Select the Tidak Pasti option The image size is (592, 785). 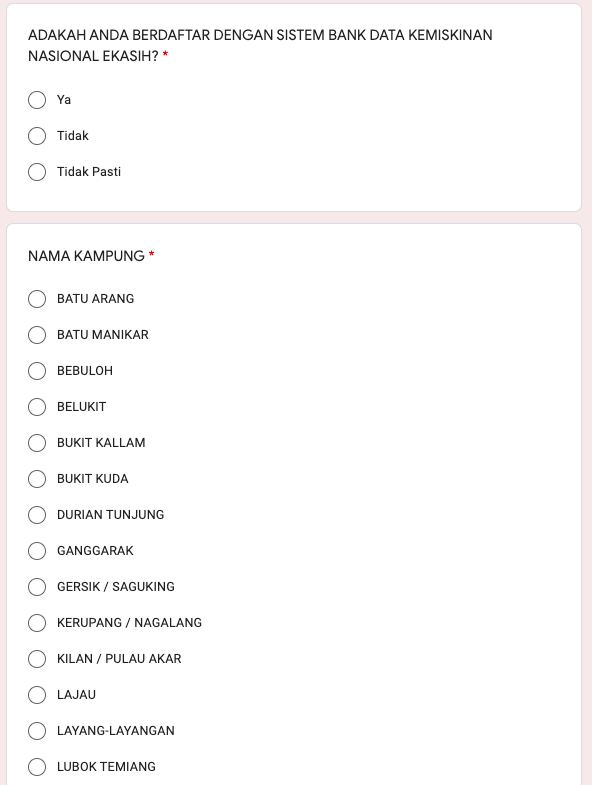pyautogui.click(x=37, y=172)
